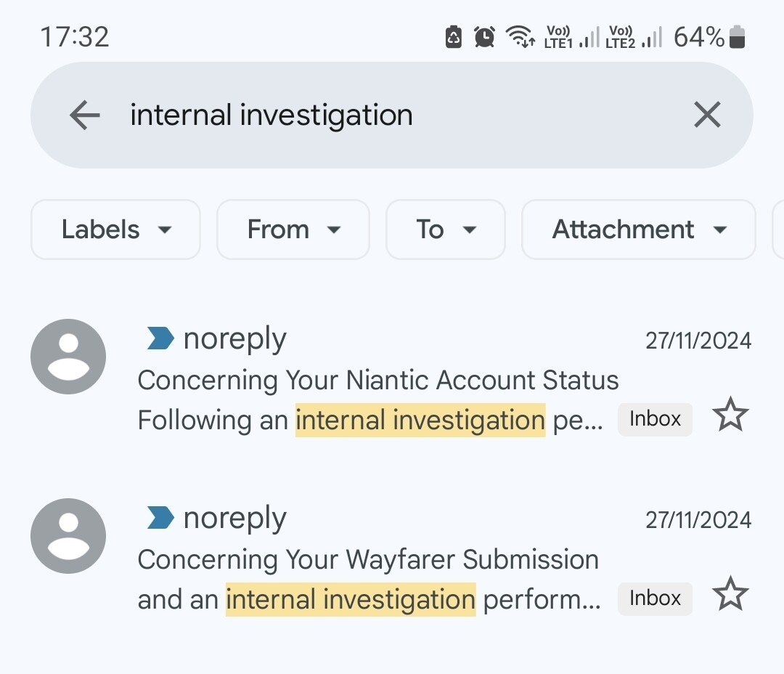
Task: Star the Wayfarer Submission email
Action: coord(730,596)
